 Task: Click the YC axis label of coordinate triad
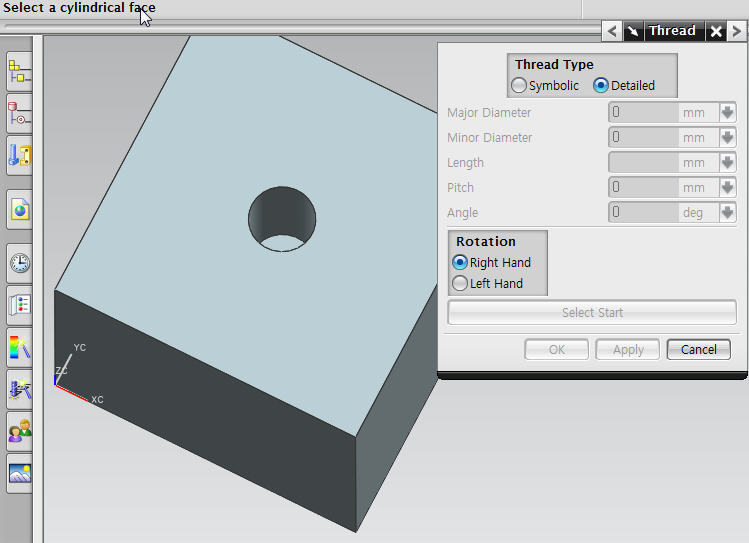(80, 348)
